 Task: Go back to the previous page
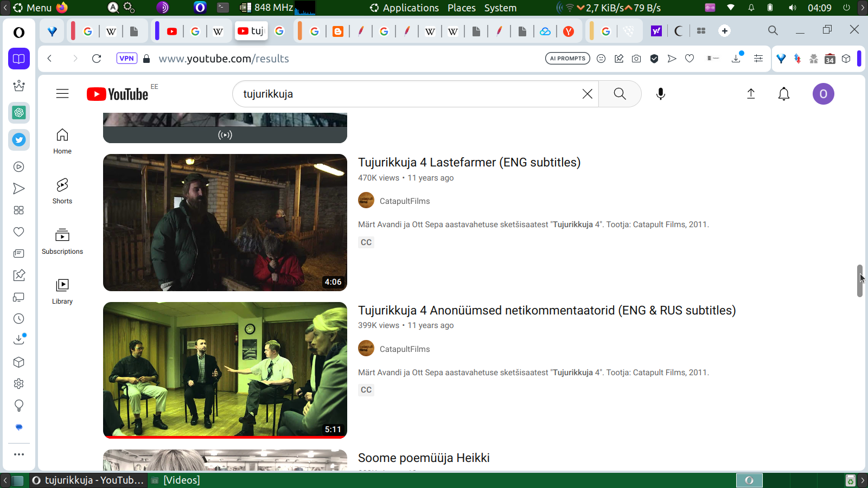coord(49,59)
